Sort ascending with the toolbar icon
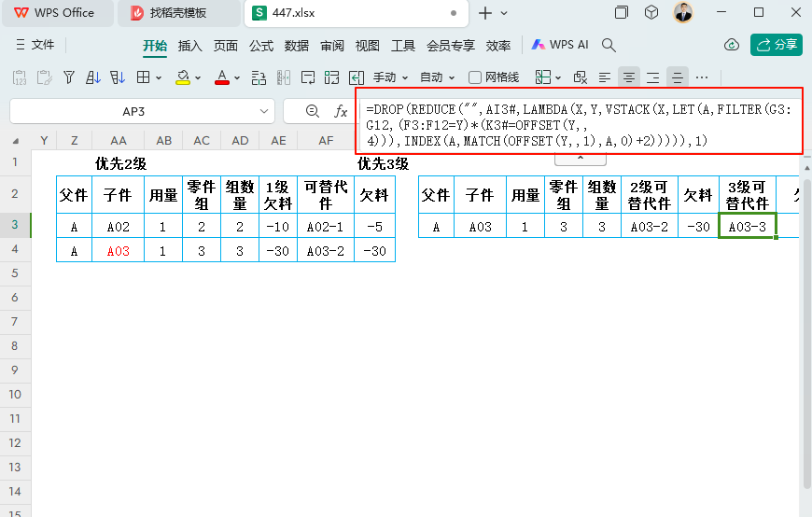Image resolution: width=812 pixels, height=517 pixels. pos(92,77)
